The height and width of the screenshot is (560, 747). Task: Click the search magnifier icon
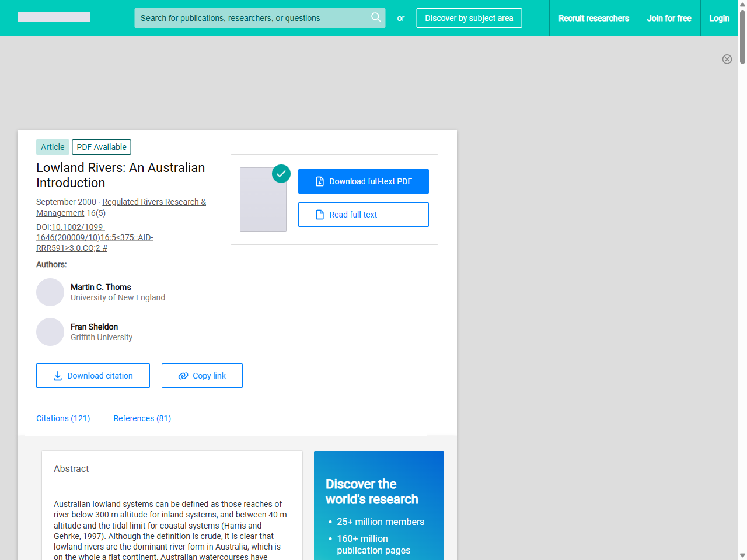coord(376,18)
